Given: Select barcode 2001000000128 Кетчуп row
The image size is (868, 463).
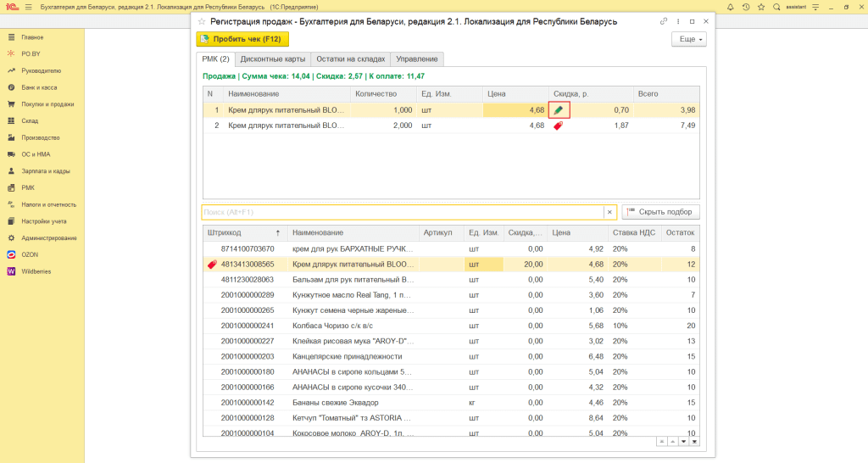Looking at the screenshot, I should (x=451, y=418).
